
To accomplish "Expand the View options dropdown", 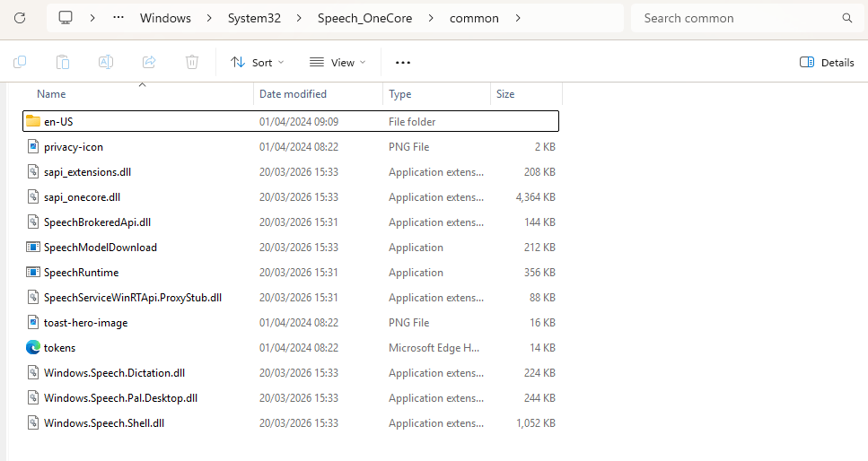I will point(338,62).
